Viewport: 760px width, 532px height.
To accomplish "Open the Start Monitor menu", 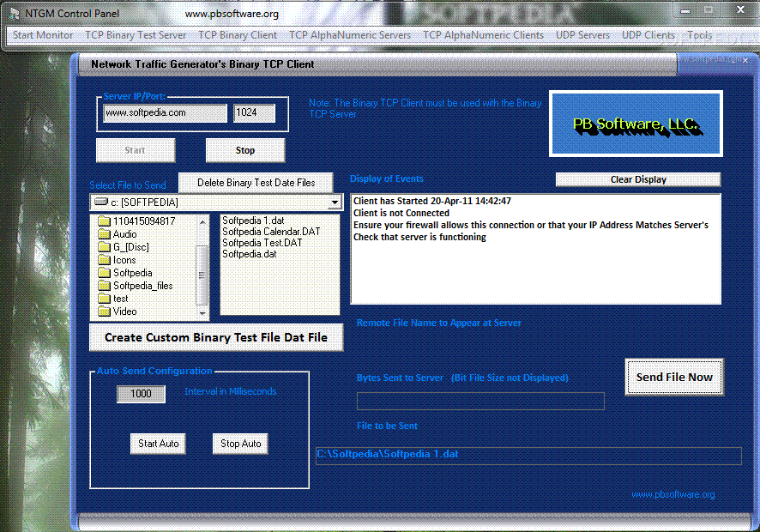I will (43, 35).
